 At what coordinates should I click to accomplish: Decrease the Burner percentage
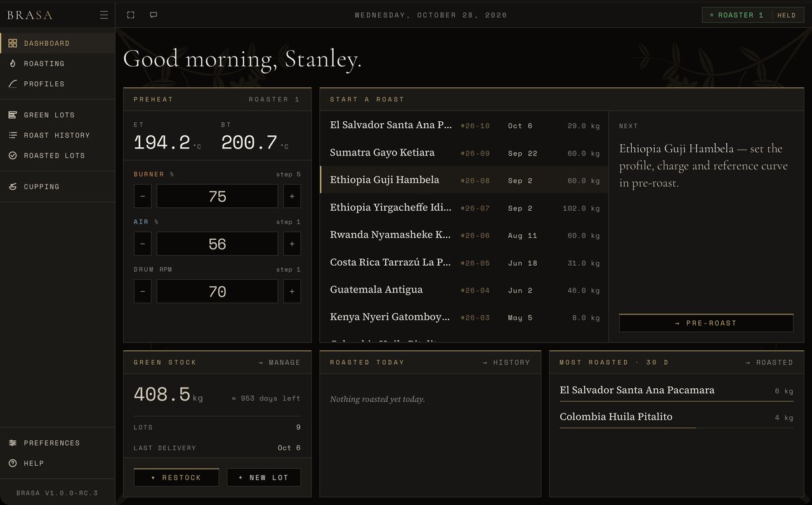[143, 196]
